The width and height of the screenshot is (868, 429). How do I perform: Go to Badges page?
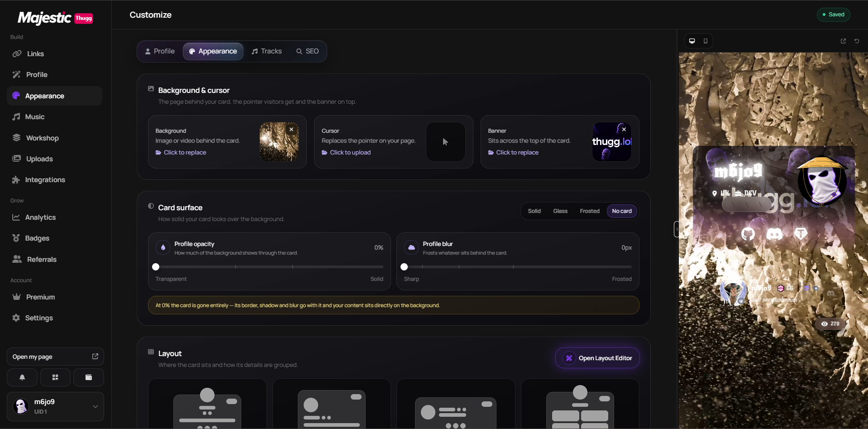pyautogui.click(x=54, y=238)
